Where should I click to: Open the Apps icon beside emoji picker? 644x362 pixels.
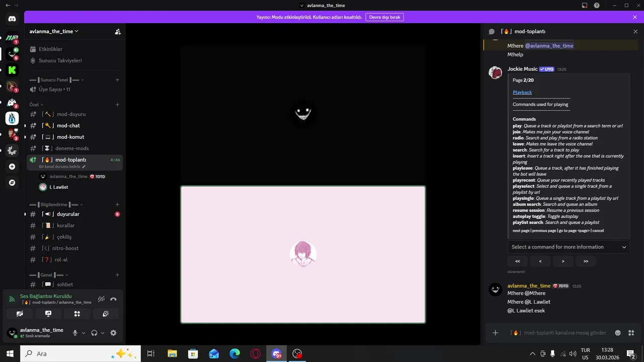pyautogui.click(x=631, y=333)
